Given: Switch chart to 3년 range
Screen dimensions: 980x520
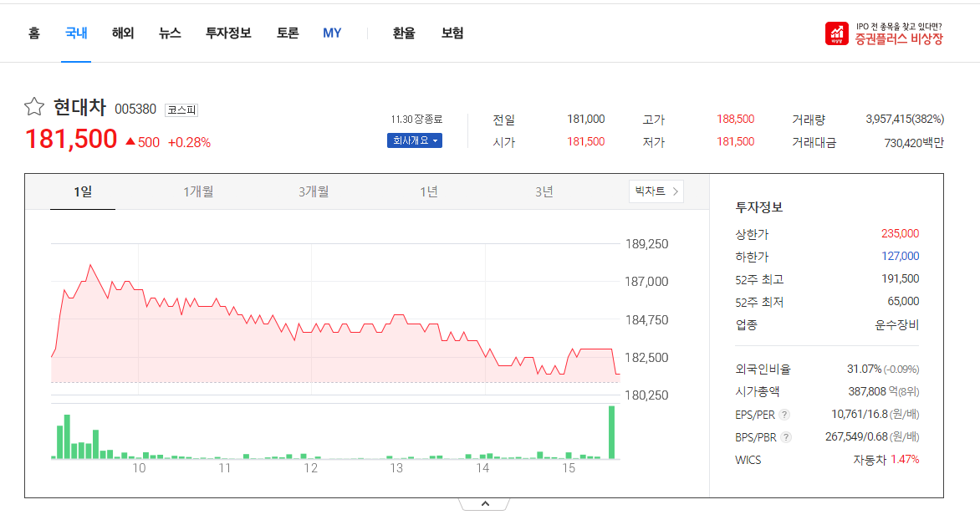Looking at the screenshot, I should [544, 192].
